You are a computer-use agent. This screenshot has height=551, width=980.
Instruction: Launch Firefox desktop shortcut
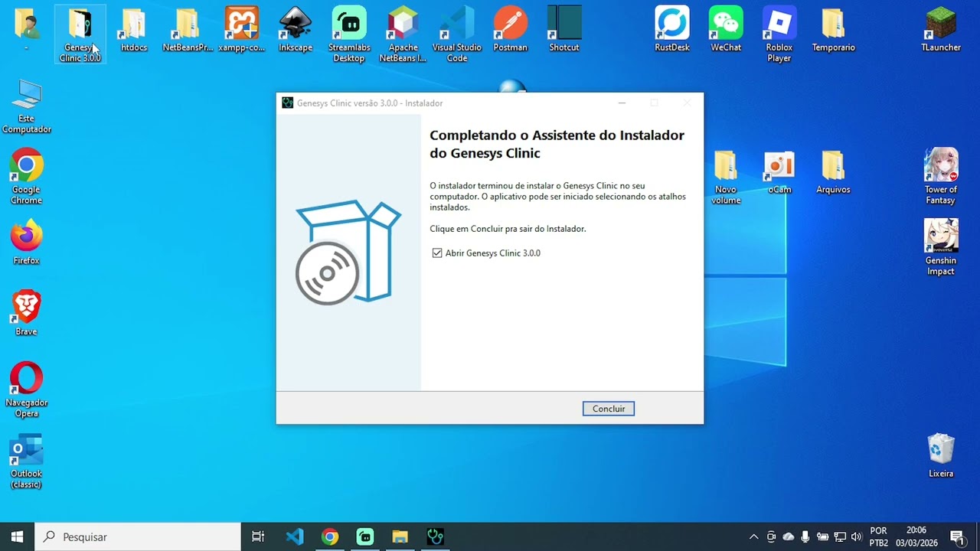point(27,243)
